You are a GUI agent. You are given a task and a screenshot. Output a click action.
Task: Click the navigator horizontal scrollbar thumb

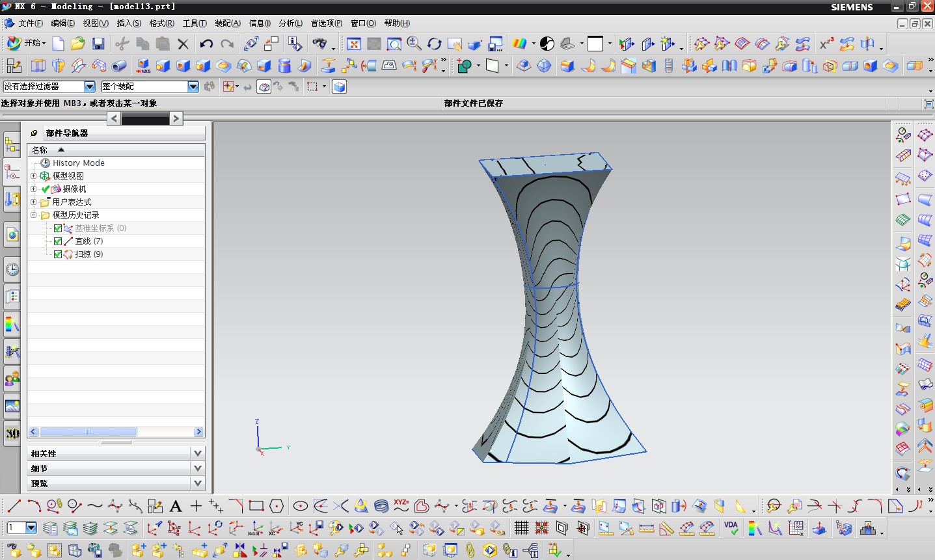(x=88, y=432)
